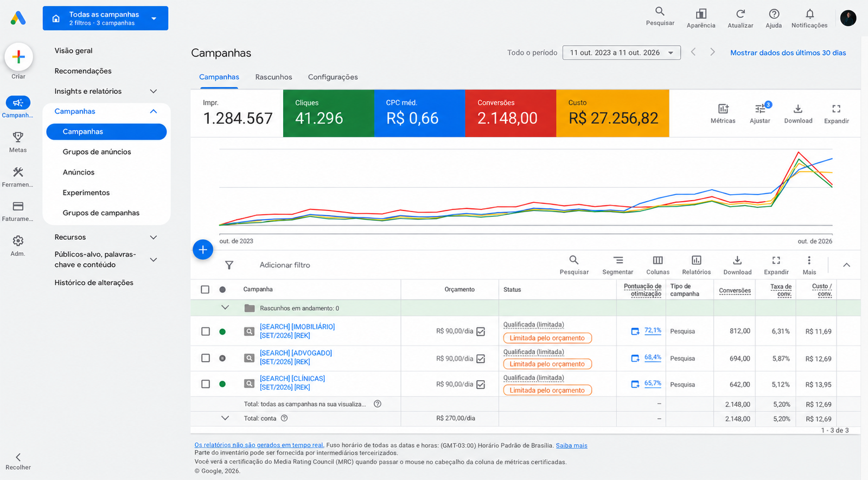Open Aparência icon in header
The width and height of the screenshot is (868, 480).
point(701,14)
